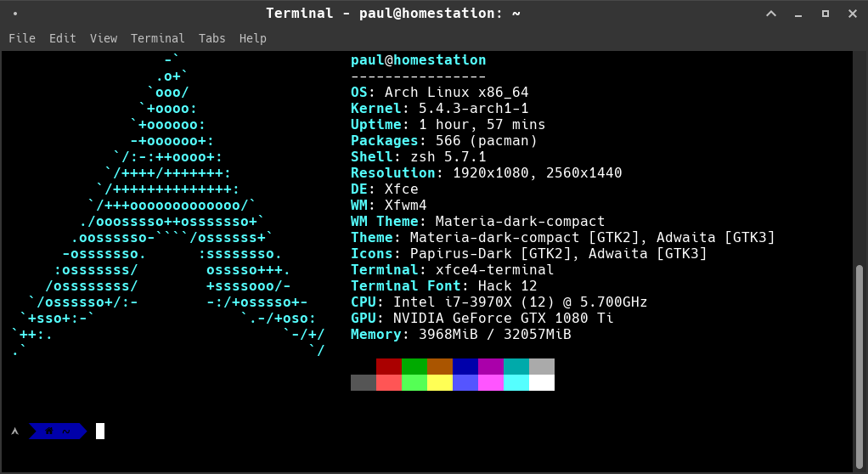Click the window title 'Terminal - paul@homestation: ~'
This screenshot has height=474, width=868.
tap(393, 14)
